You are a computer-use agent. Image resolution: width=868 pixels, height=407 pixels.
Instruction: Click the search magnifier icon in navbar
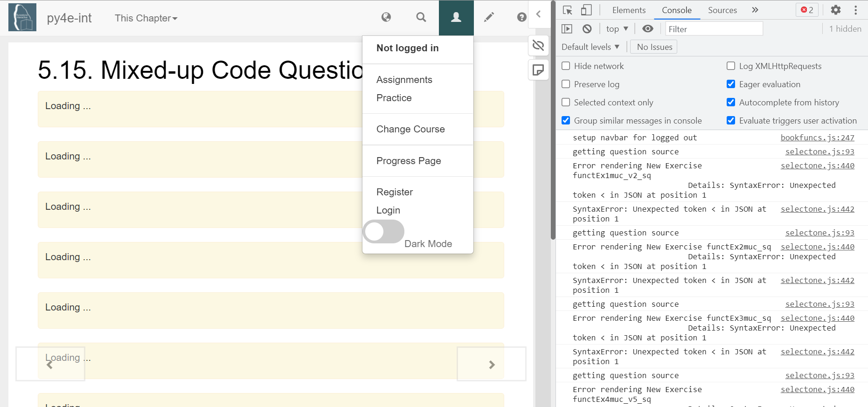421,17
